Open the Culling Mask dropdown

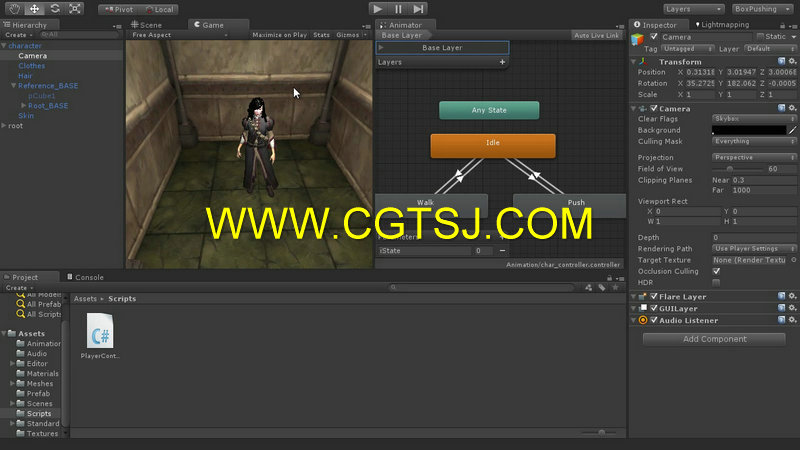pyautogui.click(x=754, y=141)
